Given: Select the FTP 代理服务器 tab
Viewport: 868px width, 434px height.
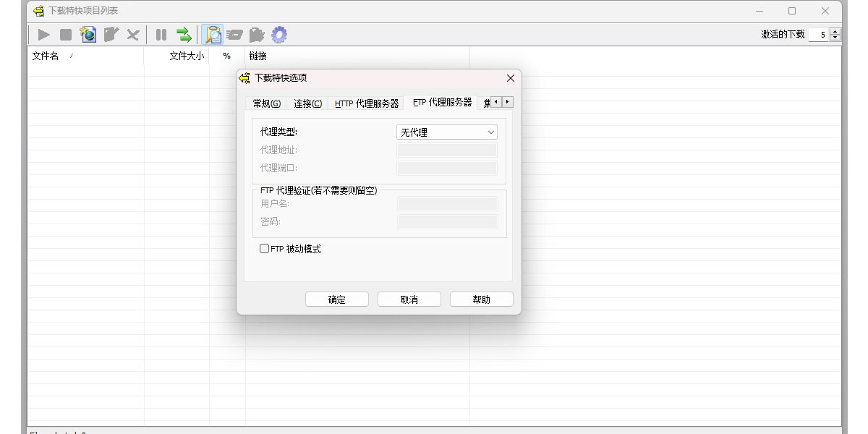Looking at the screenshot, I should click(x=442, y=103).
